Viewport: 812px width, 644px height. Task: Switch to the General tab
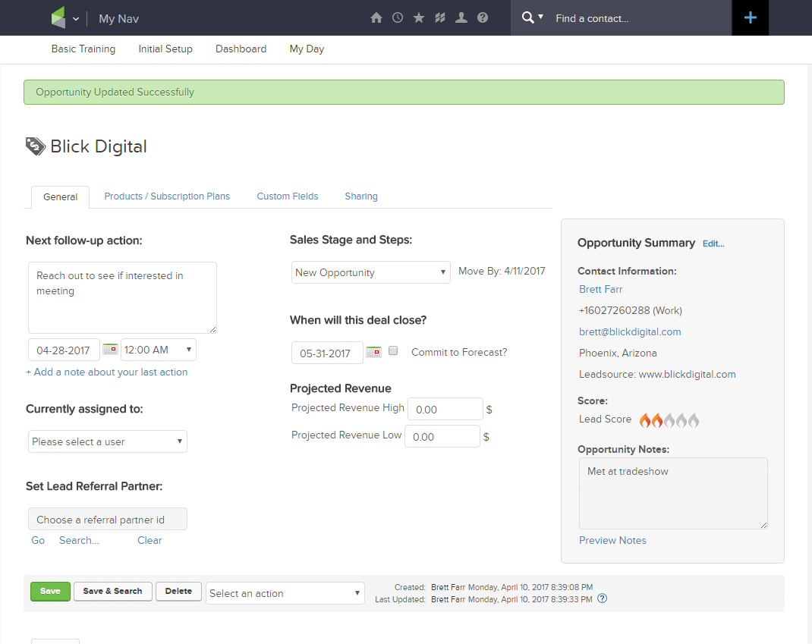coord(61,197)
